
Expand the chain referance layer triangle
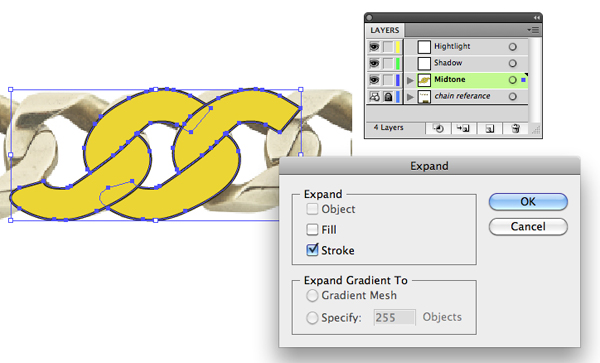point(410,97)
